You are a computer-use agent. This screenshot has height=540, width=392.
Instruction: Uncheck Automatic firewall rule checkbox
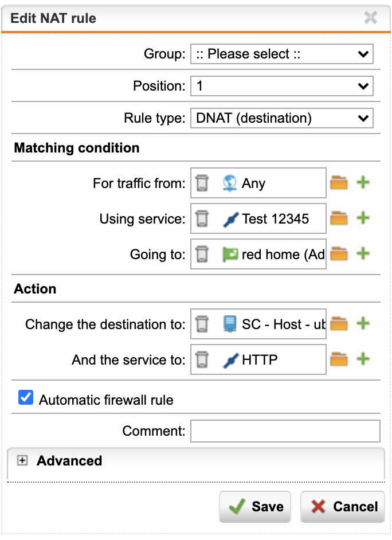coord(26,397)
